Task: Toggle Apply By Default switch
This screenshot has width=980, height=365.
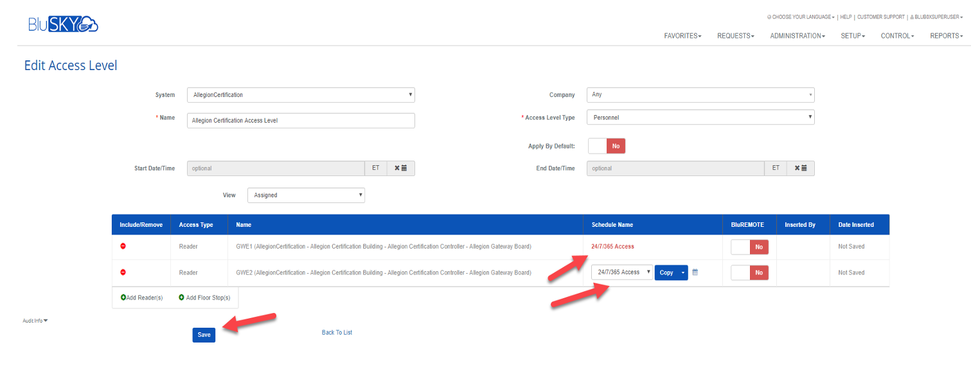Action: pos(607,146)
